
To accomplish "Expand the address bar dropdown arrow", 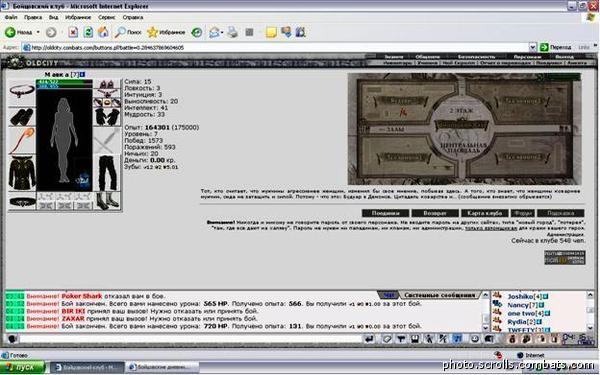I will tap(532, 47).
